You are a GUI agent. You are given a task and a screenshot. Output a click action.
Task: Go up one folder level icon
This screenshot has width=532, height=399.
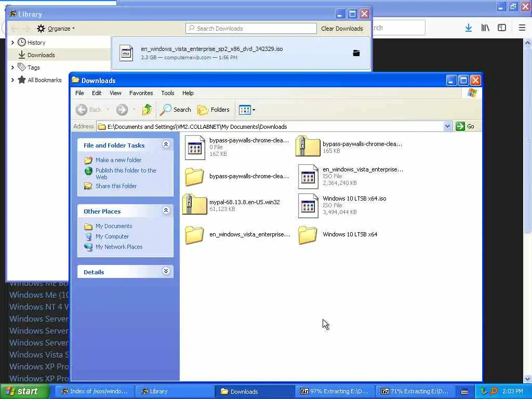[147, 110]
